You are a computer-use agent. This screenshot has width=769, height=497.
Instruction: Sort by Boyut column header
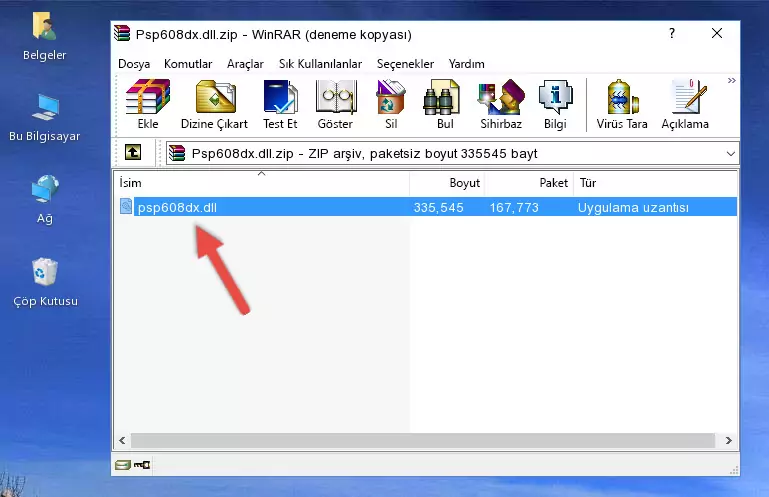(x=447, y=183)
